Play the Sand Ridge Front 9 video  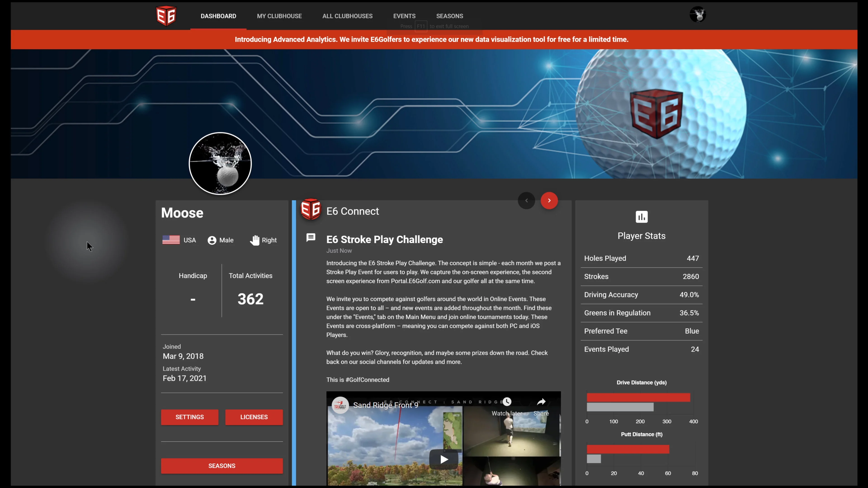[x=444, y=459]
